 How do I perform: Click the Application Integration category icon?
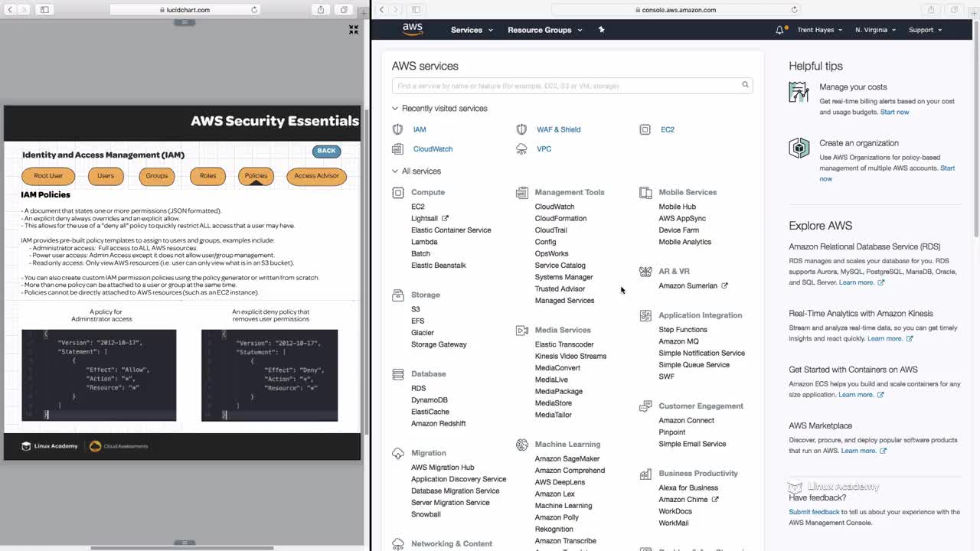[x=645, y=315]
